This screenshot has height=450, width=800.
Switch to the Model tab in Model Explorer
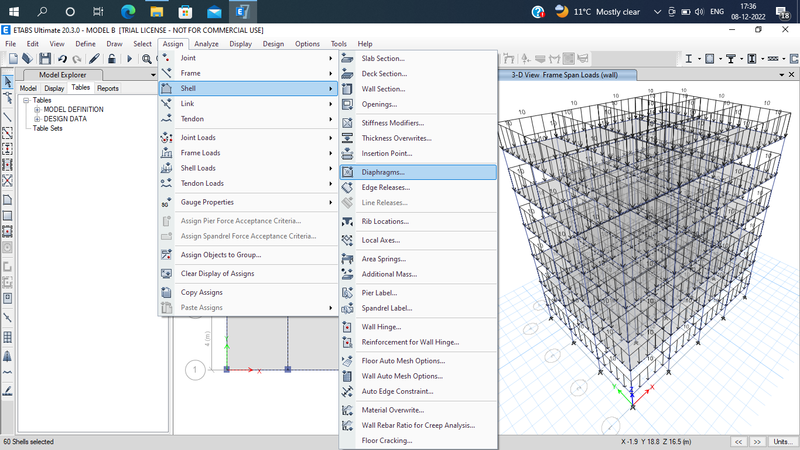coord(28,88)
